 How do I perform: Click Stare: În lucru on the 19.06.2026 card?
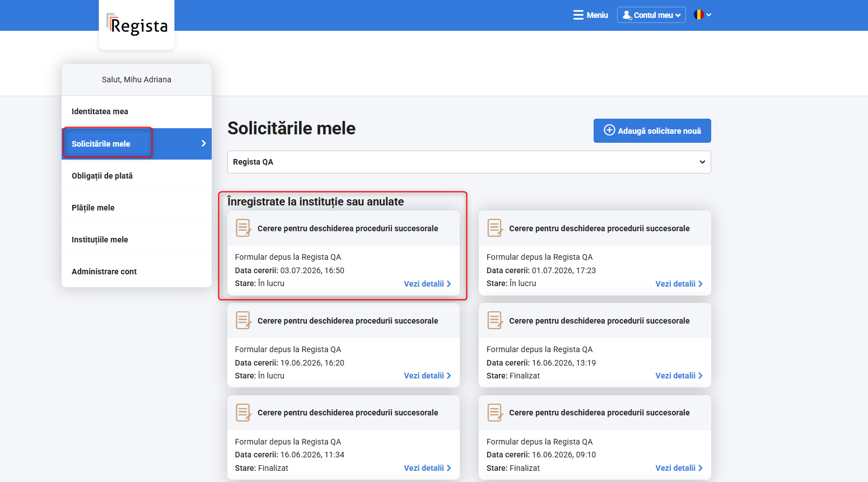pyautogui.click(x=260, y=376)
